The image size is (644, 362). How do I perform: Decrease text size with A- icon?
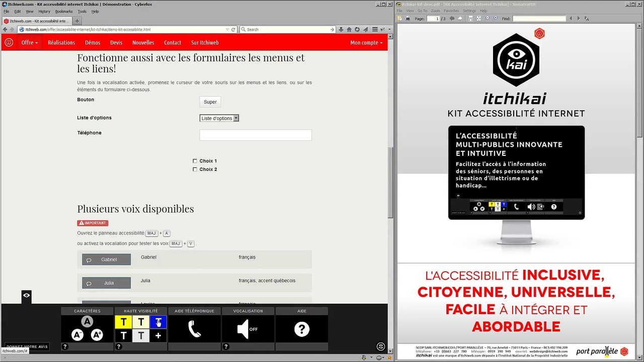[x=77, y=335]
